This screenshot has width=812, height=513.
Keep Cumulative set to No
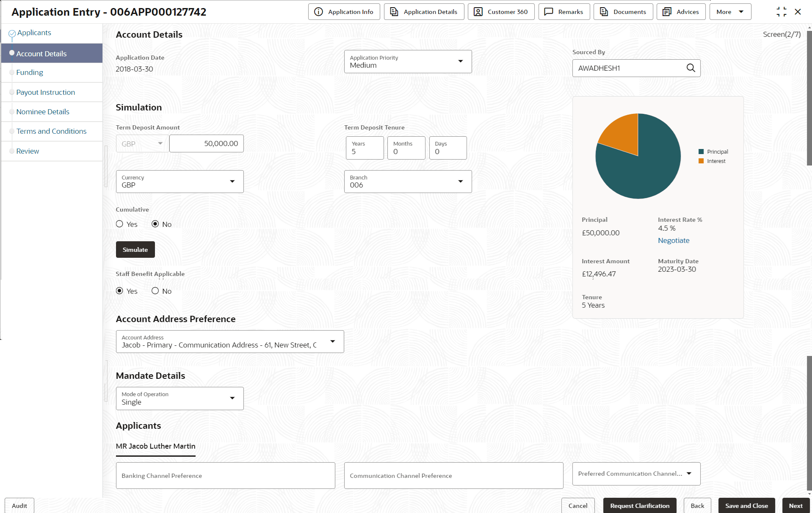coord(156,224)
